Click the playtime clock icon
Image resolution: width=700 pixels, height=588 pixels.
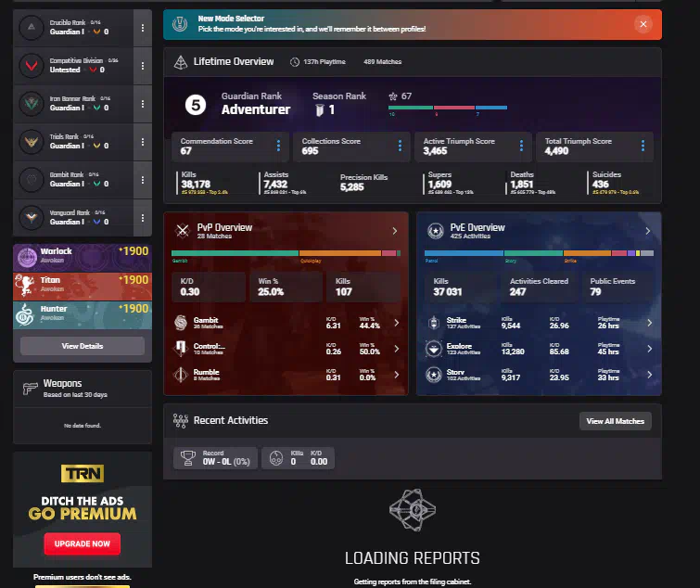295,62
